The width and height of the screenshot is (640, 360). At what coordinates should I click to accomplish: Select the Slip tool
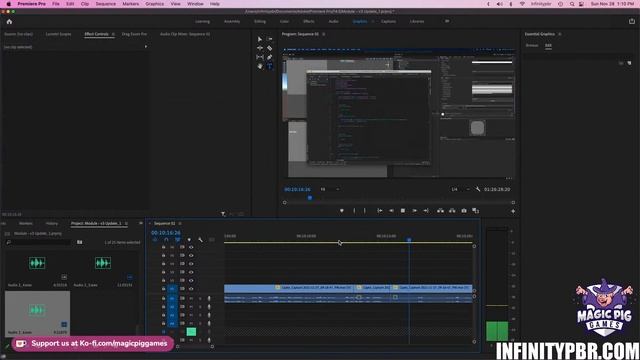[x=260, y=57]
